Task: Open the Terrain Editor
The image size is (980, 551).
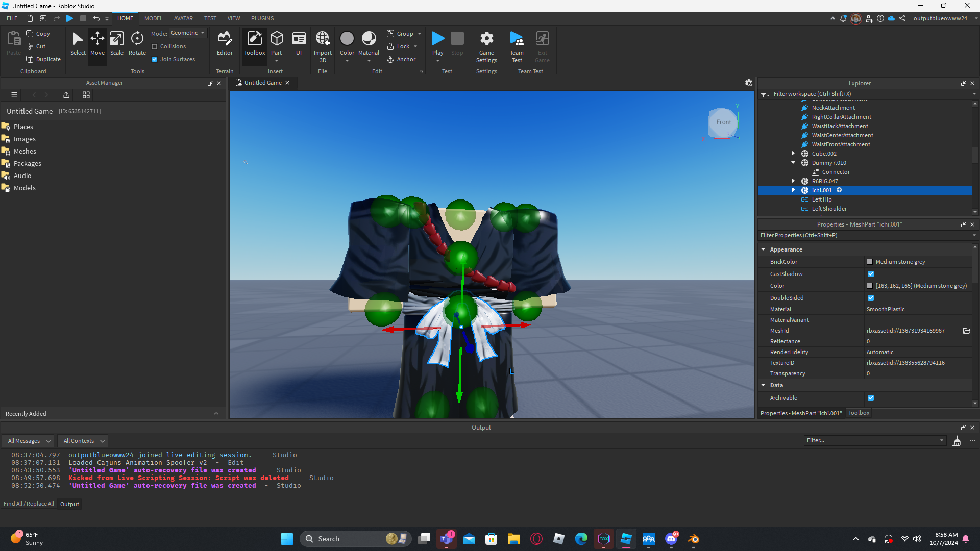Action: coord(225,43)
